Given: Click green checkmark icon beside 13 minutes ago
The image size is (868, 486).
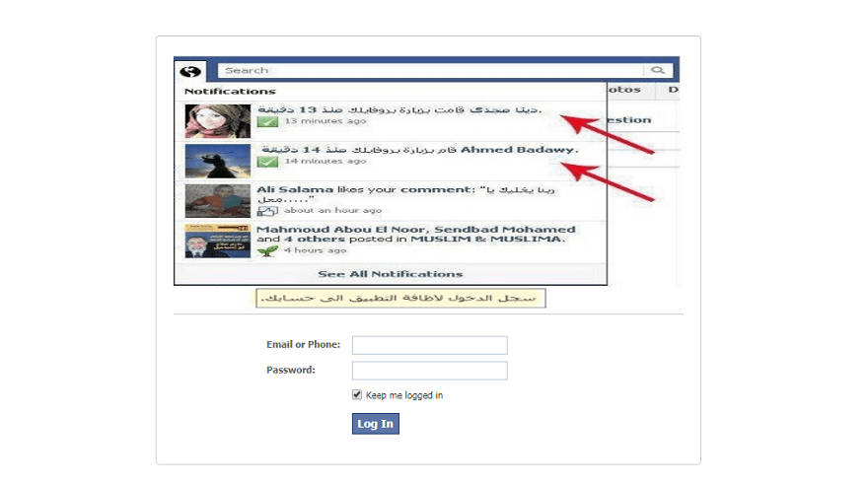Looking at the screenshot, I should (267, 121).
